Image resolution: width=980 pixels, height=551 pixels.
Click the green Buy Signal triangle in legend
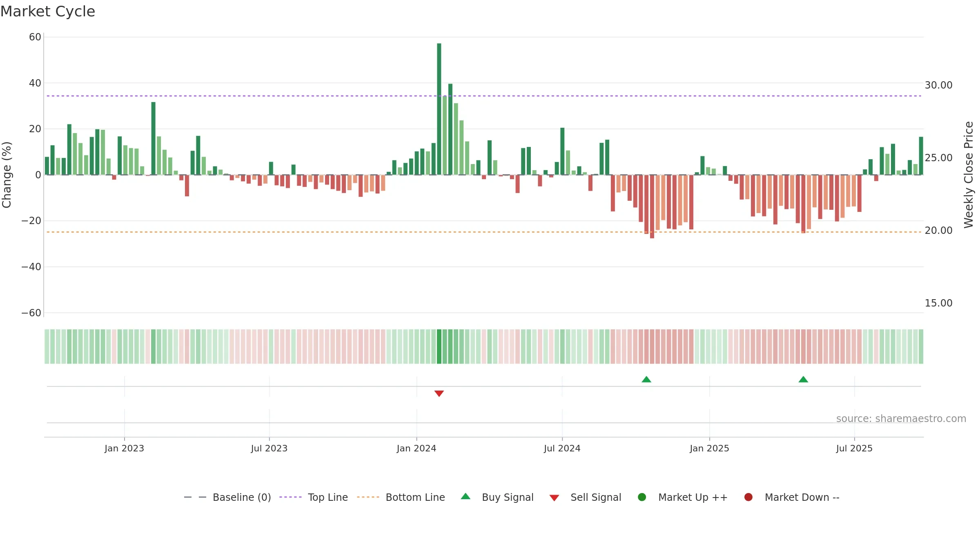pos(465,496)
